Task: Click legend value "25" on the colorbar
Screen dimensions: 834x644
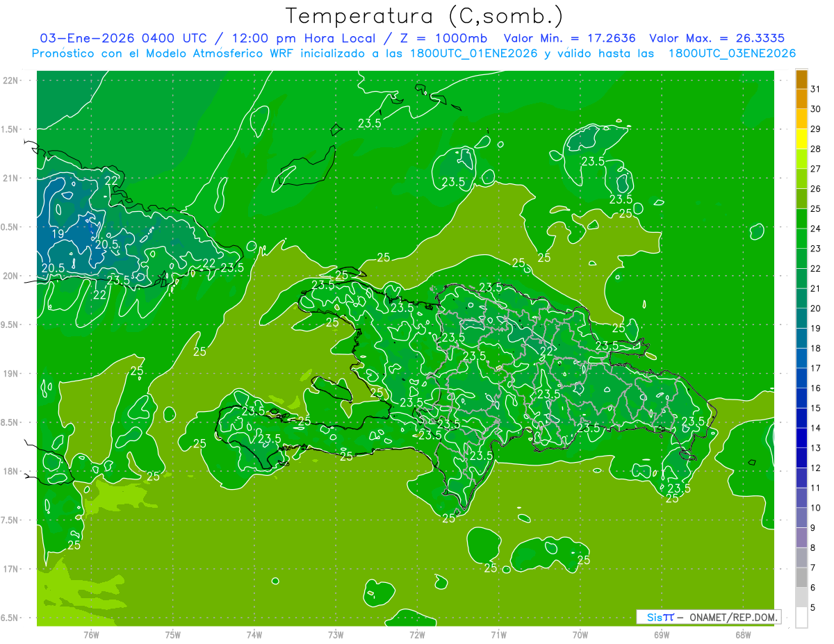Action: pos(816,208)
